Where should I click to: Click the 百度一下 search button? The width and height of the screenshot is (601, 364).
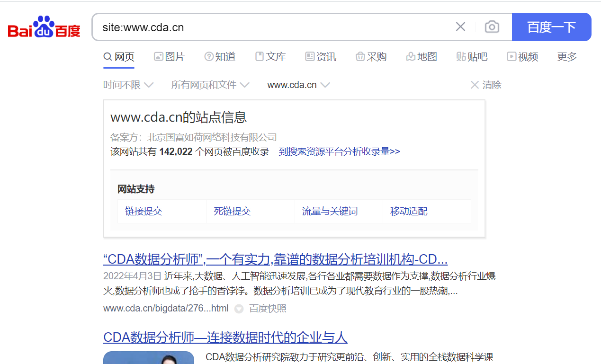tap(552, 27)
